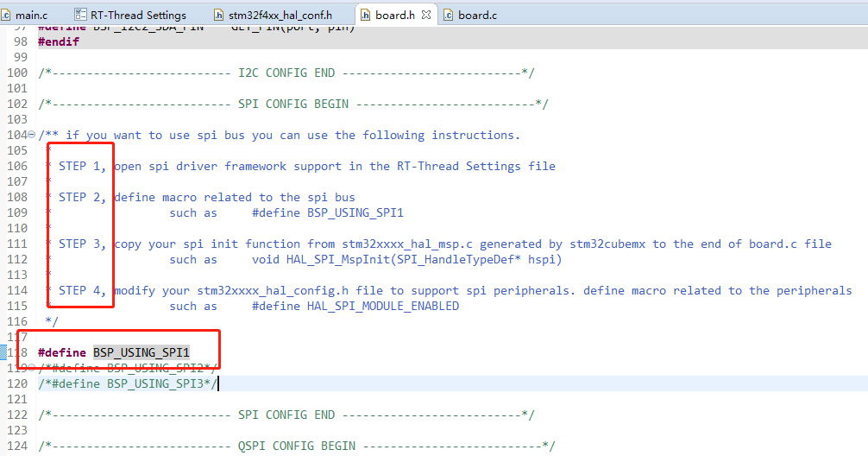Collapse the comment fold at line 119
868x456 pixels.
pos(32,367)
